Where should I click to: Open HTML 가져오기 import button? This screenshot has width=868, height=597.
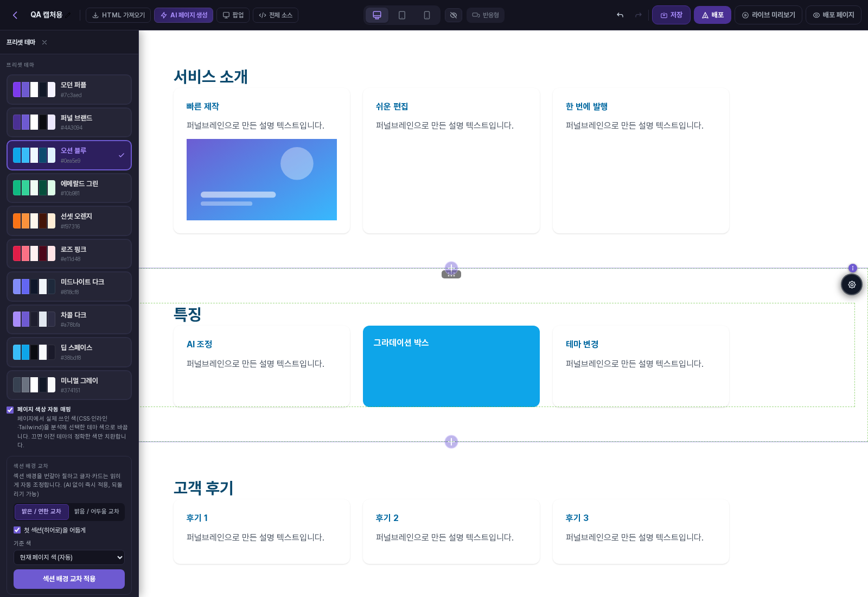pyautogui.click(x=118, y=15)
